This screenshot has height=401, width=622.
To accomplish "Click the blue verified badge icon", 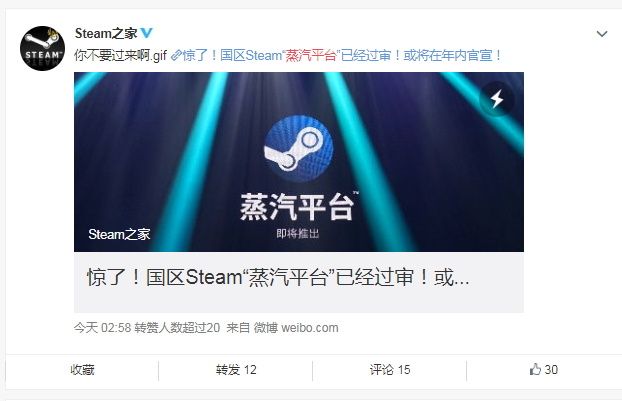I will (x=147, y=33).
